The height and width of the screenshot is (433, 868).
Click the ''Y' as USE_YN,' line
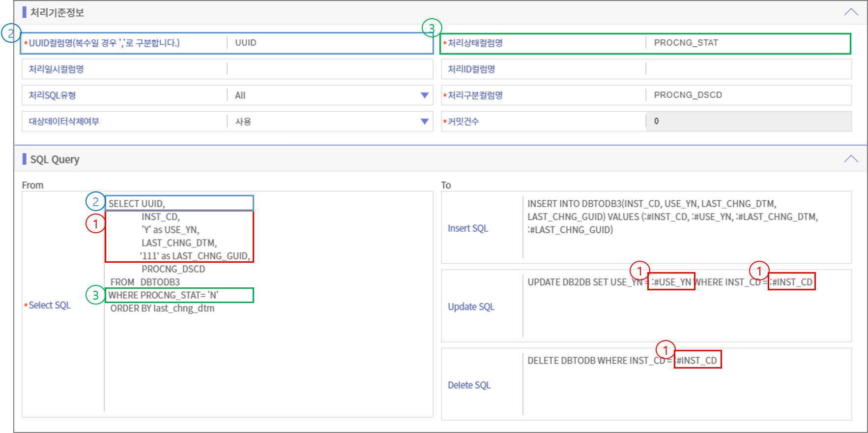point(170,230)
